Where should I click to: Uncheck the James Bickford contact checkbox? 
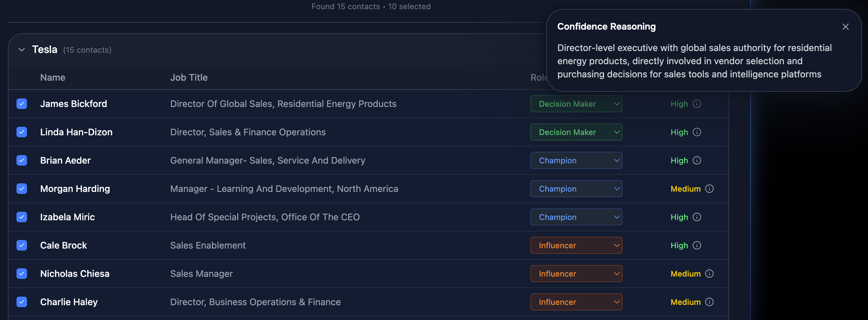(x=22, y=104)
